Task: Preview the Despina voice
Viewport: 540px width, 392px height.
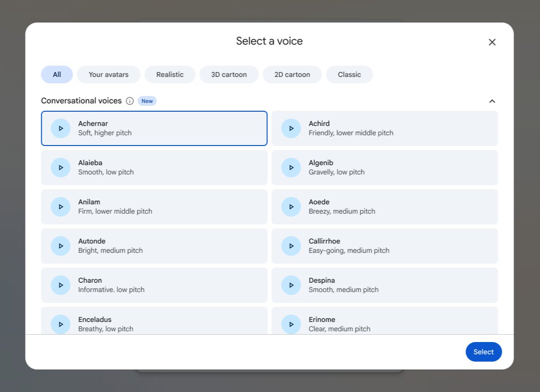Action: coord(291,285)
